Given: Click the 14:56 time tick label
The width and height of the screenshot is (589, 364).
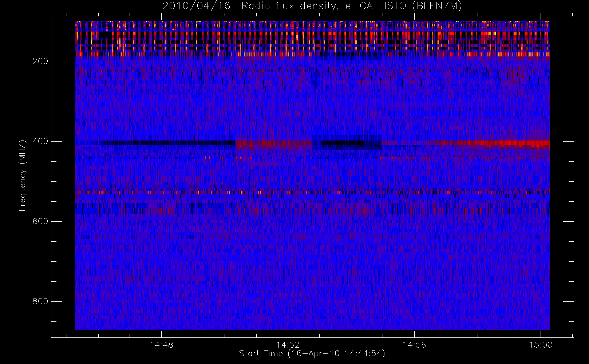Looking at the screenshot, I should click(414, 345).
